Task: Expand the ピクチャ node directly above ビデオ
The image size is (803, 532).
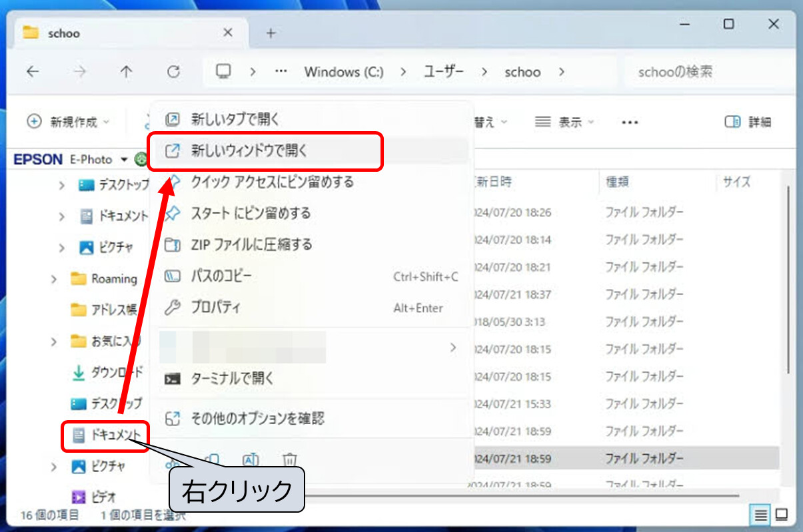Action: pyautogui.click(x=54, y=467)
